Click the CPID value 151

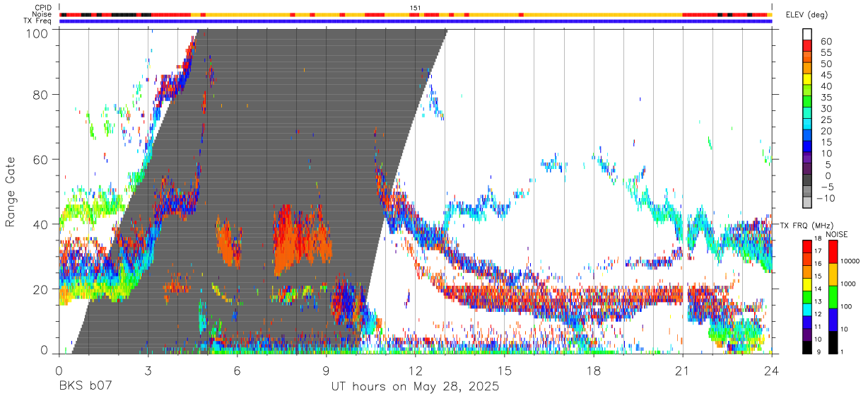pyautogui.click(x=415, y=8)
